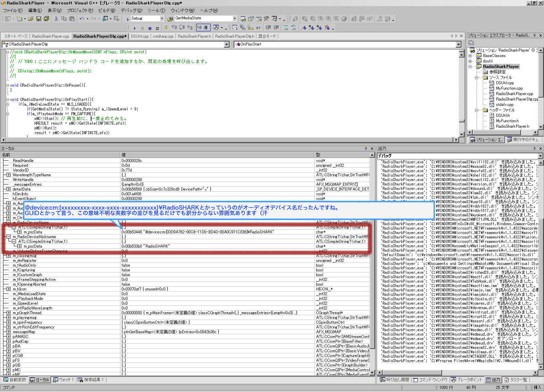Switch to the RadioSharkPlayerDlg.h tab

pyautogui.click(x=235, y=36)
